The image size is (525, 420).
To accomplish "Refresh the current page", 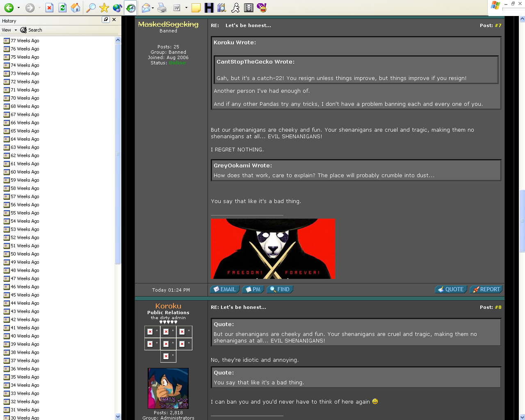I will [62, 8].
